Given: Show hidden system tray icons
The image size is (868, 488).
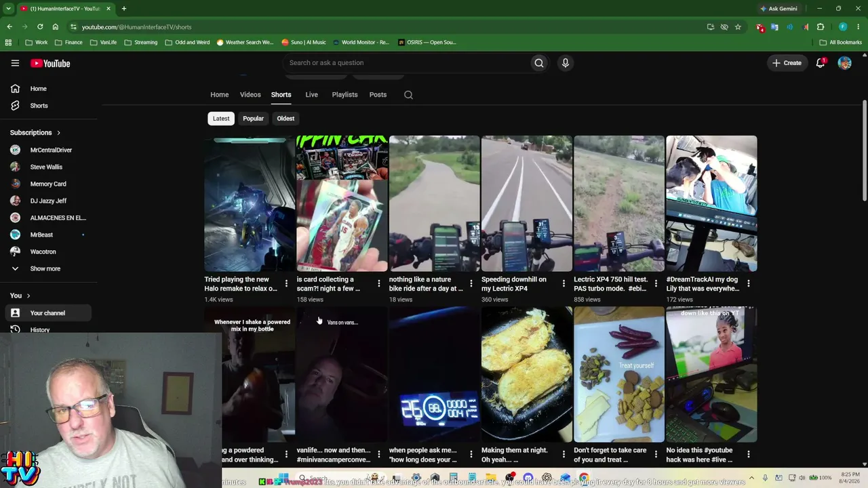Looking at the screenshot, I should click(x=751, y=479).
